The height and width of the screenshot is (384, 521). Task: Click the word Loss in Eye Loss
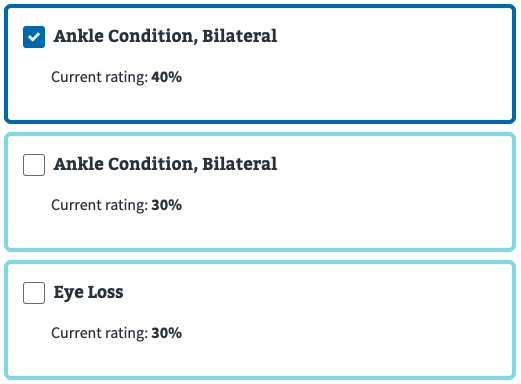[x=106, y=292]
